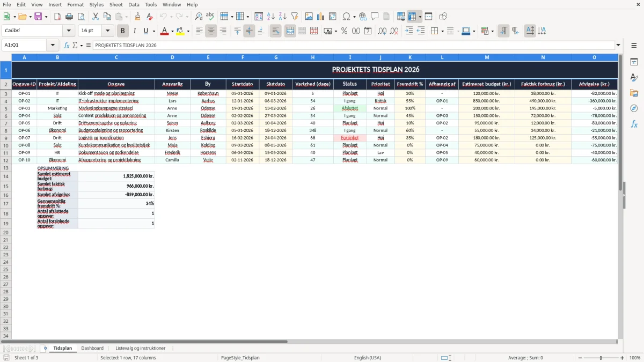Open the Format menu
The width and height of the screenshot is (644, 362).
click(75, 4)
